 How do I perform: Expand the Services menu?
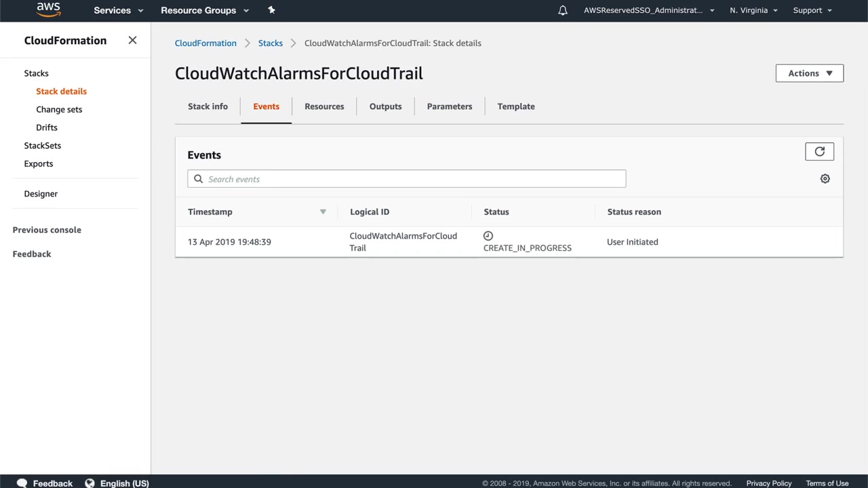[x=118, y=10]
